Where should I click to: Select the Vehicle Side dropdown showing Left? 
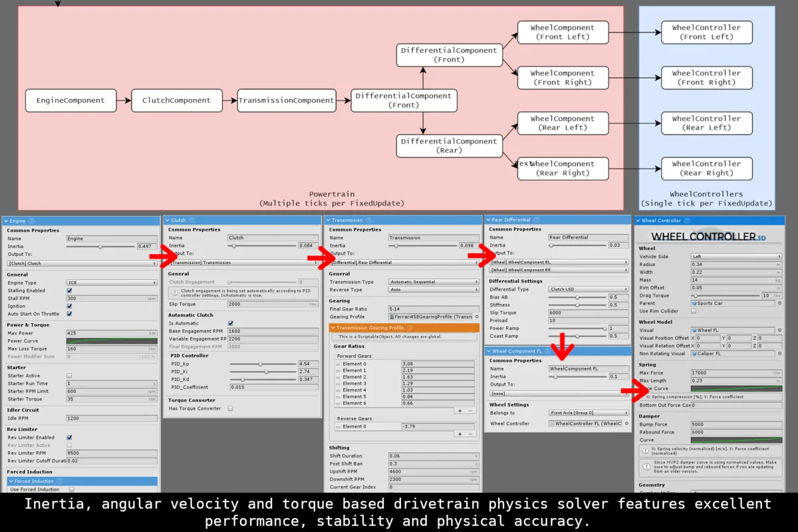[736, 256]
